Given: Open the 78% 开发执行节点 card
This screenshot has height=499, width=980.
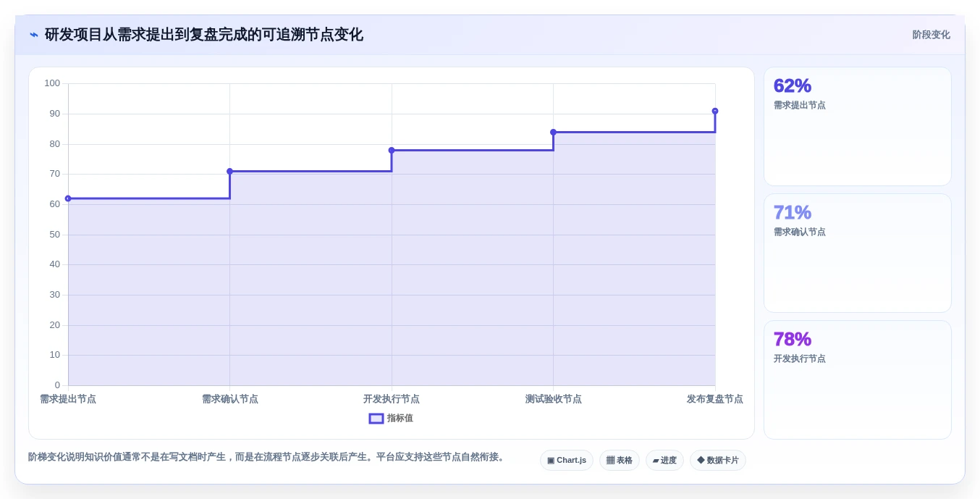Looking at the screenshot, I should [x=858, y=380].
